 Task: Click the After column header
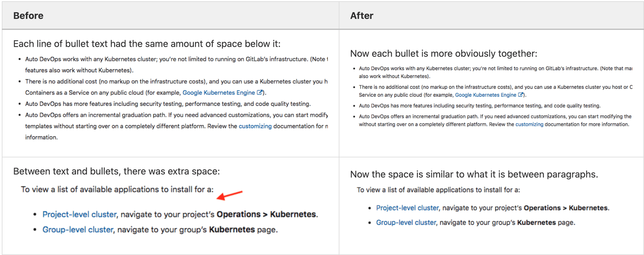click(x=362, y=16)
